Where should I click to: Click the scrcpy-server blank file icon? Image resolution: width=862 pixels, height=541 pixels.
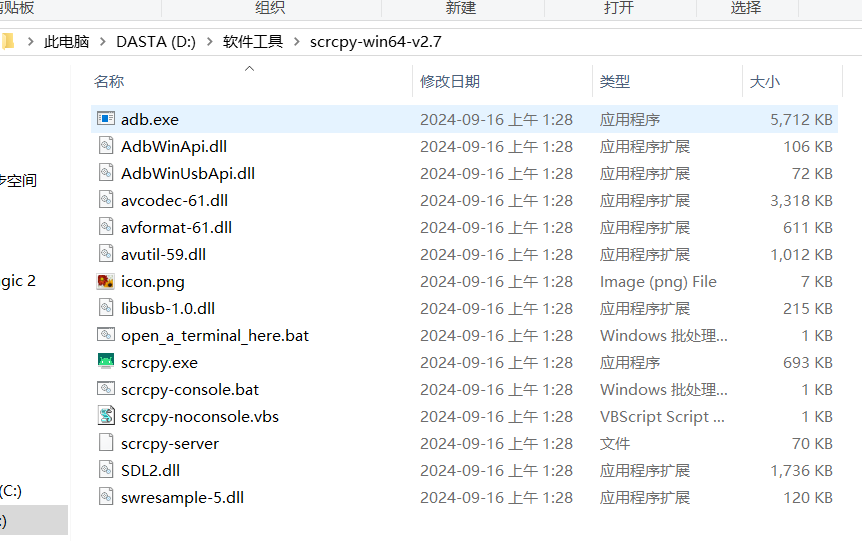[x=106, y=443]
